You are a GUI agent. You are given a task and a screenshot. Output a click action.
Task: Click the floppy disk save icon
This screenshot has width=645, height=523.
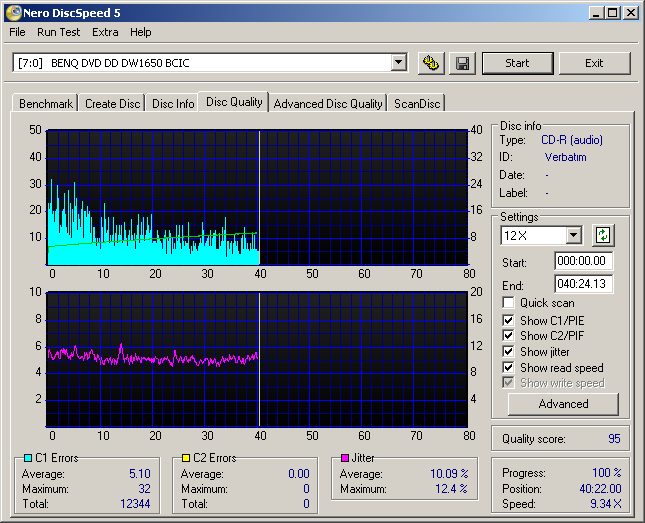pos(461,63)
